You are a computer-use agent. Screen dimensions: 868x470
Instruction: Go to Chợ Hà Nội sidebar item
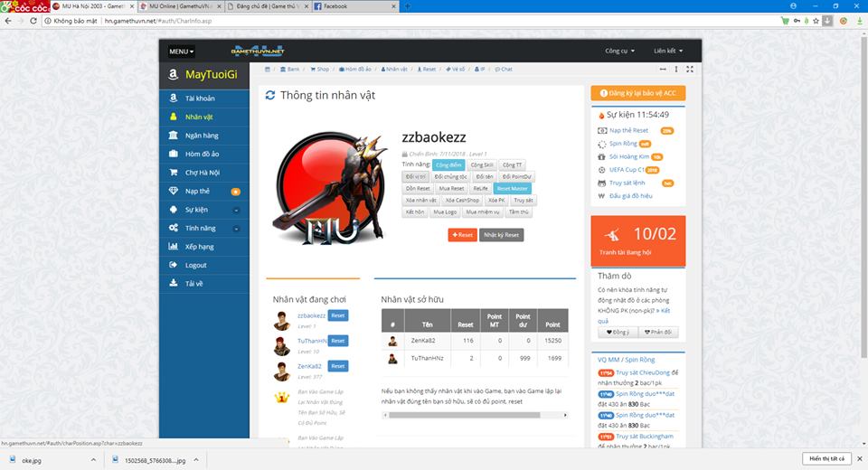tap(203, 172)
